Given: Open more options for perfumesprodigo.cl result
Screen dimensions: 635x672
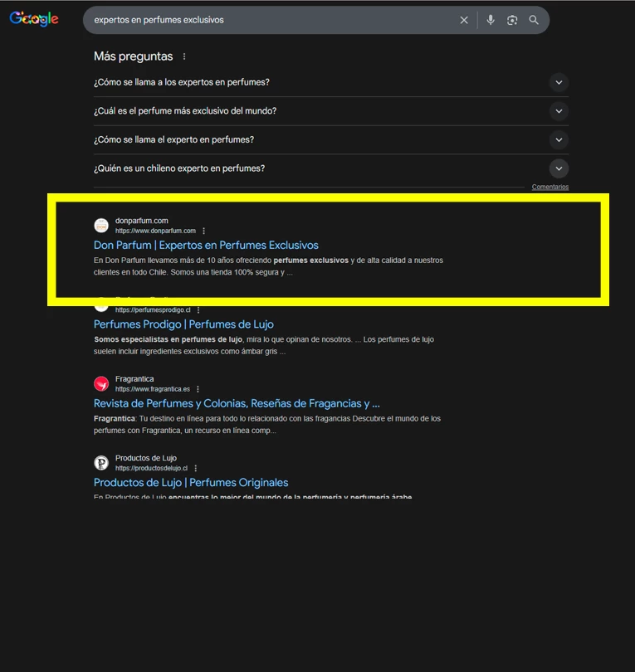Looking at the screenshot, I should tap(198, 309).
